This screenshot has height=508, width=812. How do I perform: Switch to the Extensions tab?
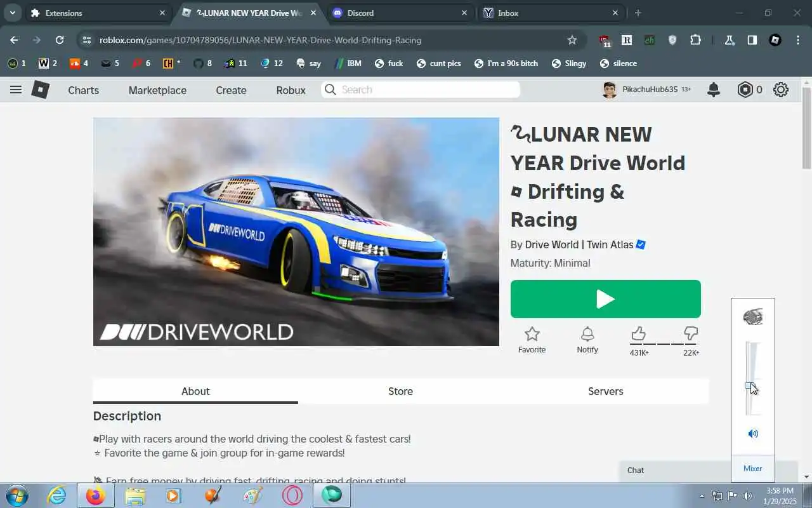(98, 13)
